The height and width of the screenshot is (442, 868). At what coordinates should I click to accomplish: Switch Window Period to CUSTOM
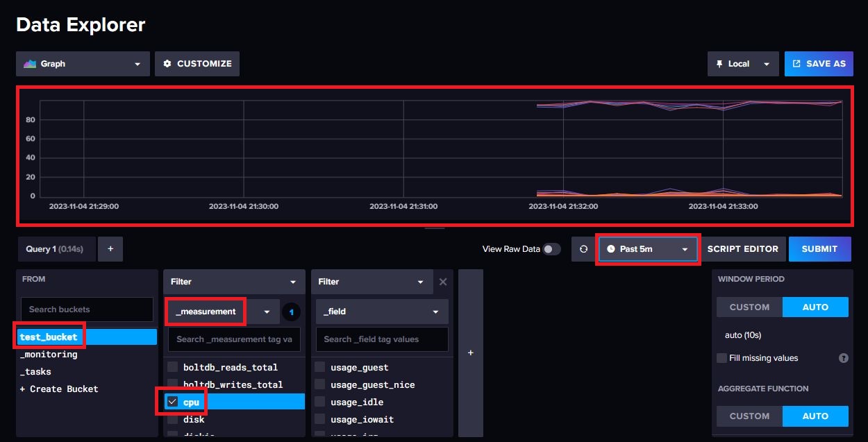click(749, 307)
